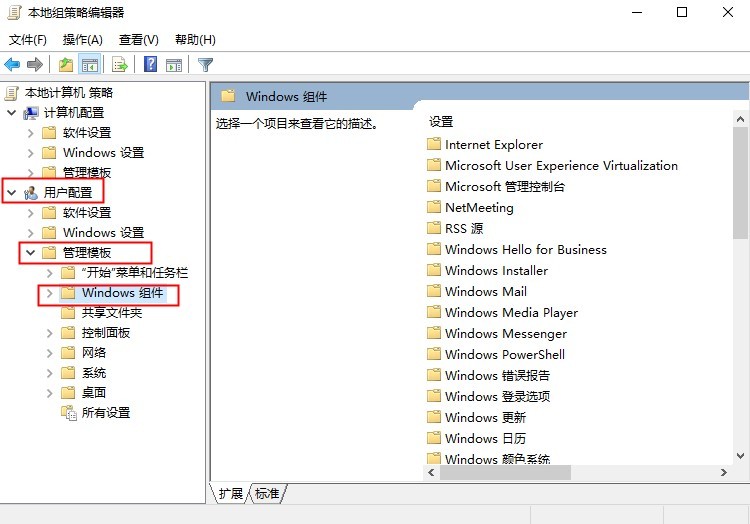Click the Forward arrow toolbar icon

pyautogui.click(x=35, y=64)
